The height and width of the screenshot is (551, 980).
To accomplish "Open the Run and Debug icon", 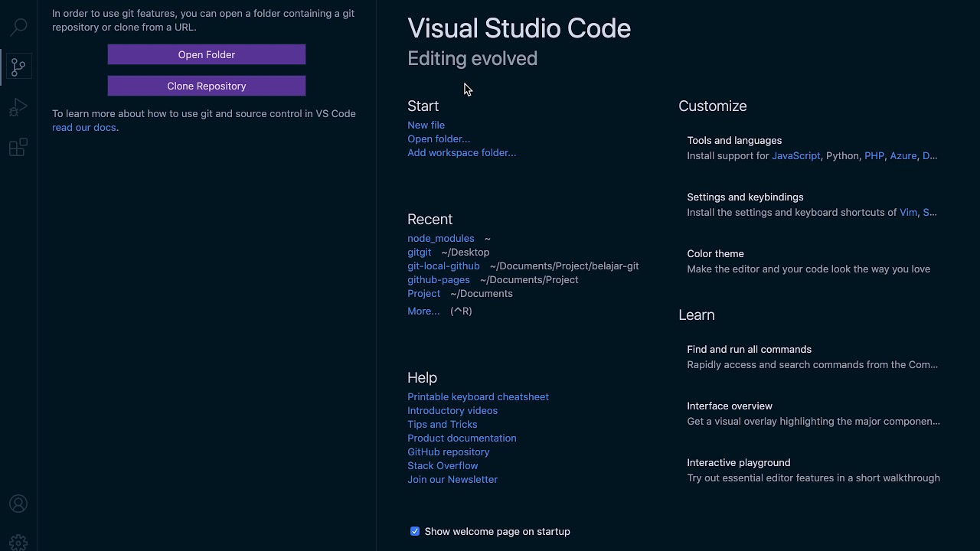I will click(x=18, y=107).
